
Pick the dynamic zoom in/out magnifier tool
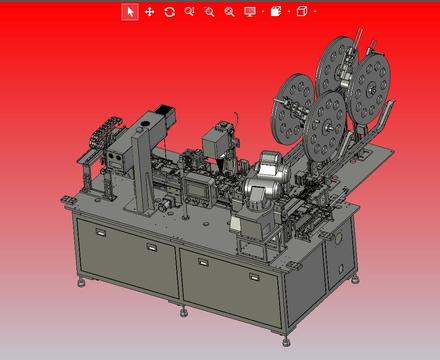(189, 12)
